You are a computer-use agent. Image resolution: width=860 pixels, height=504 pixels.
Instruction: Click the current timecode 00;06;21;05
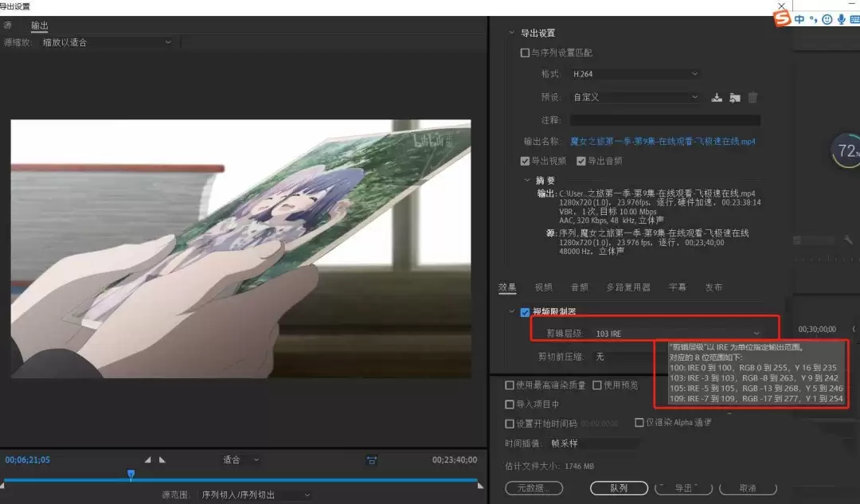(27, 459)
